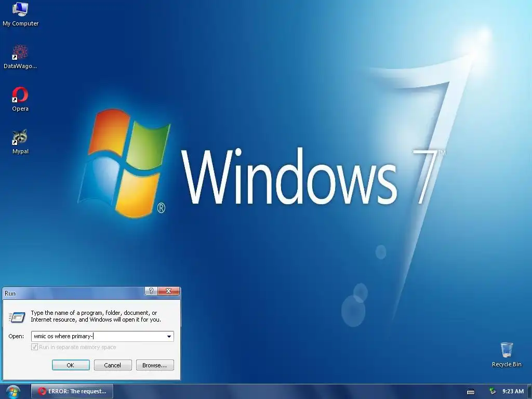Select the DataWagon desktop shortcut
Viewport: 532px width, 399px height.
pyautogui.click(x=20, y=56)
